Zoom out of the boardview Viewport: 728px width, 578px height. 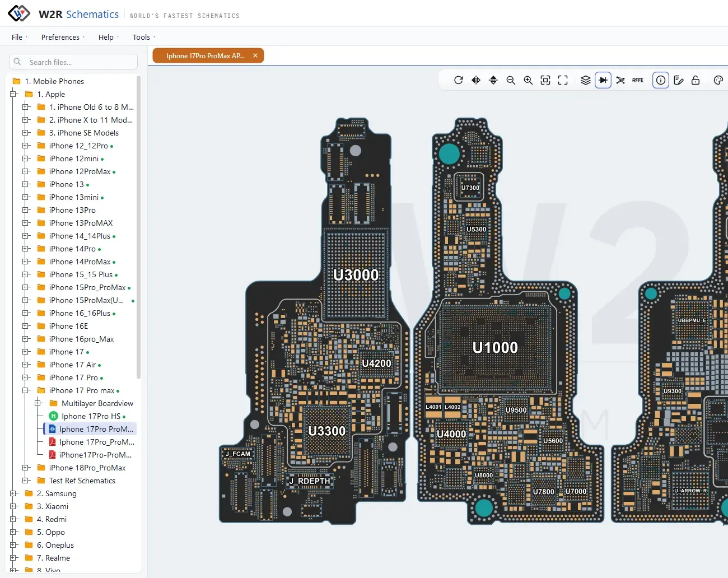[511, 80]
